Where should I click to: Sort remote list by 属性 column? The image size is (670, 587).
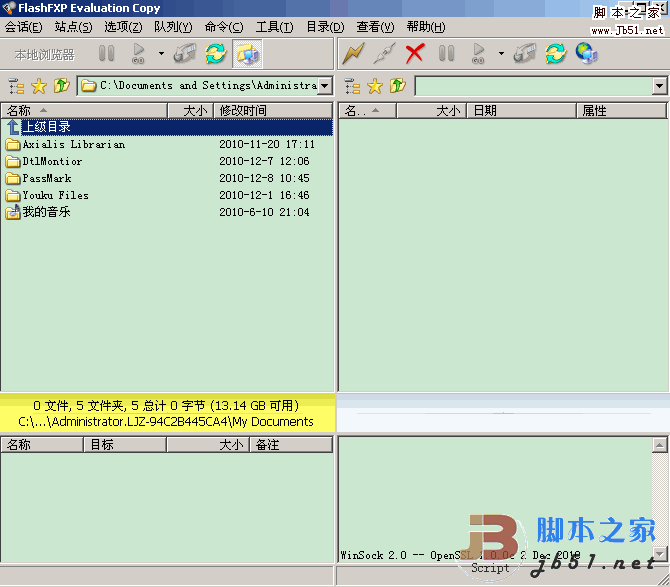coord(621,111)
